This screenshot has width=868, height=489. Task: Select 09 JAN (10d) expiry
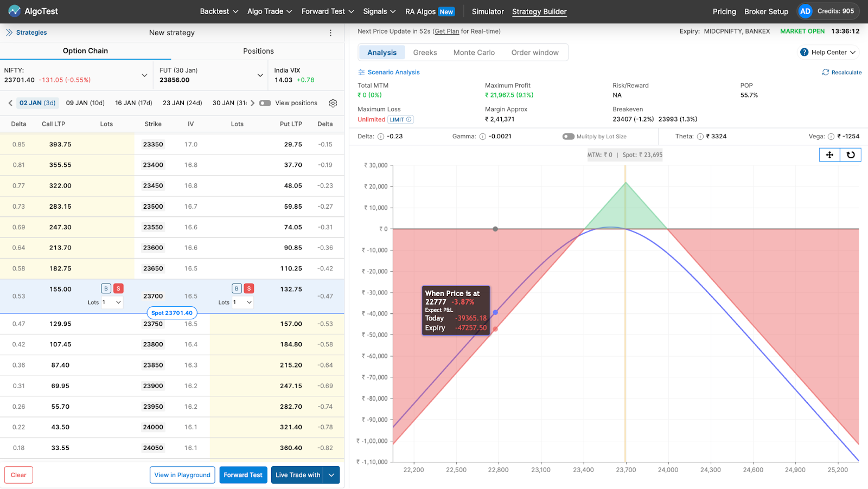click(85, 103)
